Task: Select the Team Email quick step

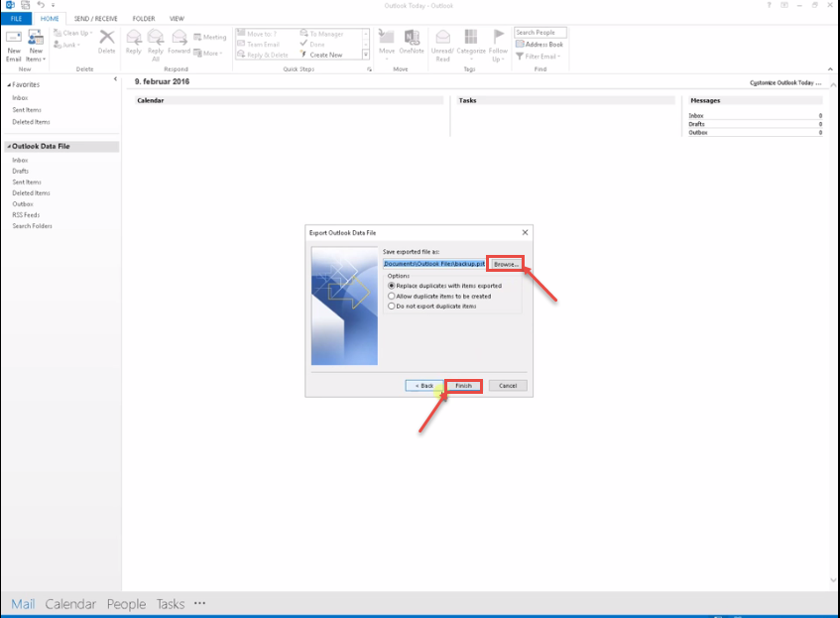Action: click(258, 45)
